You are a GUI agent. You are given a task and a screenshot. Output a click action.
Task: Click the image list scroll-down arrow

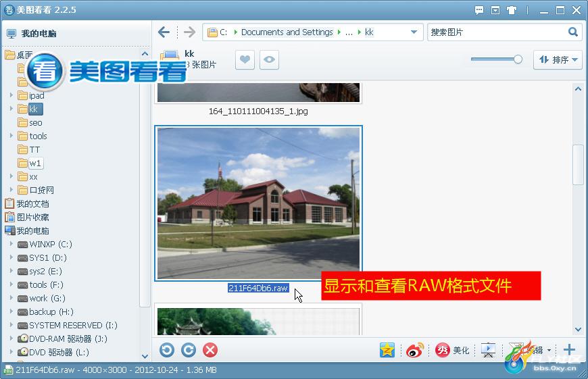(578, 330)
